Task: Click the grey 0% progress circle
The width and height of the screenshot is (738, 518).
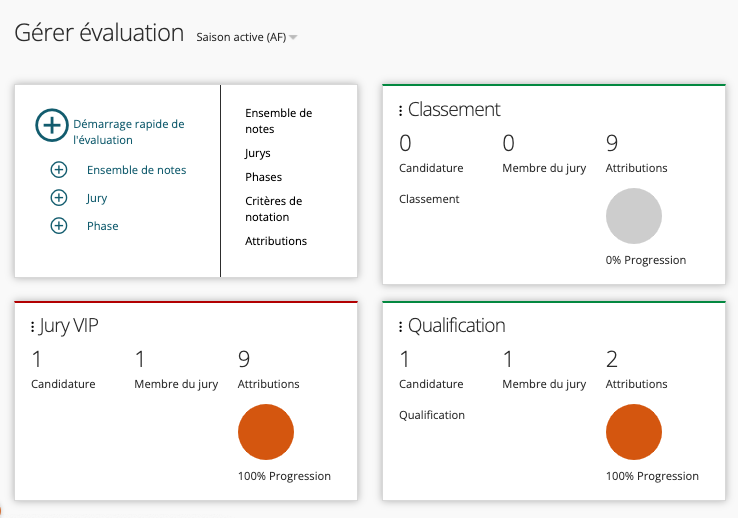Action: tap(634, 216)
